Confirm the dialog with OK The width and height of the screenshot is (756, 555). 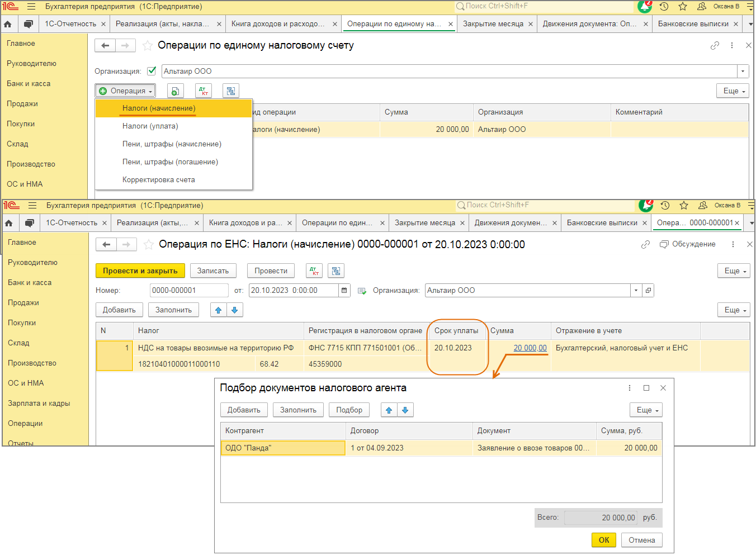coord(604,540)
